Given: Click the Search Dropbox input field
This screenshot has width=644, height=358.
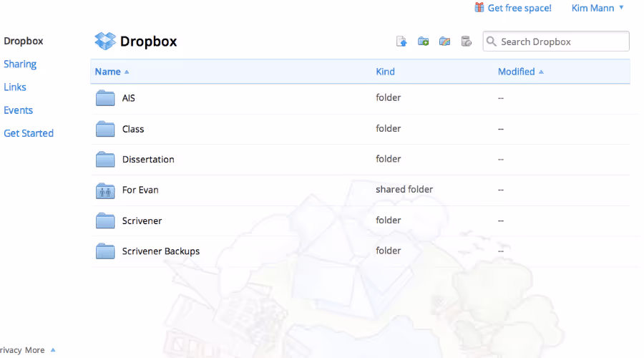Looking at the screenshot, I should [556, 42].
